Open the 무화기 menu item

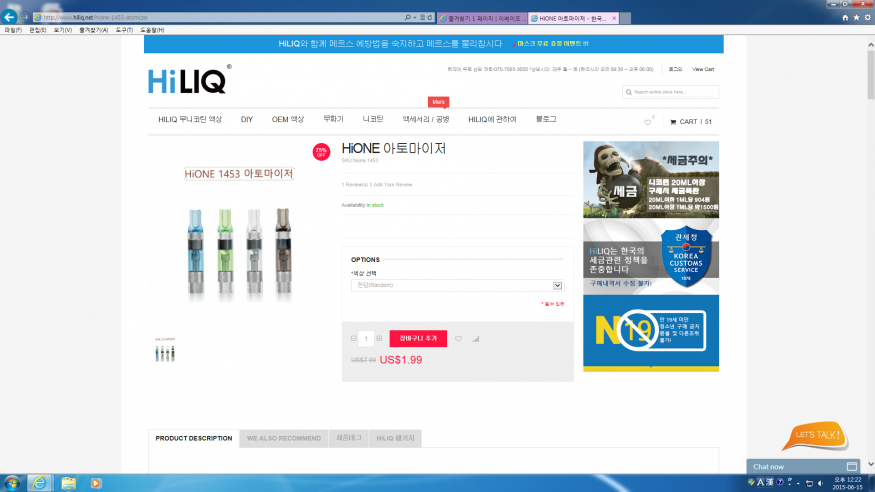[x=333, y=119]
